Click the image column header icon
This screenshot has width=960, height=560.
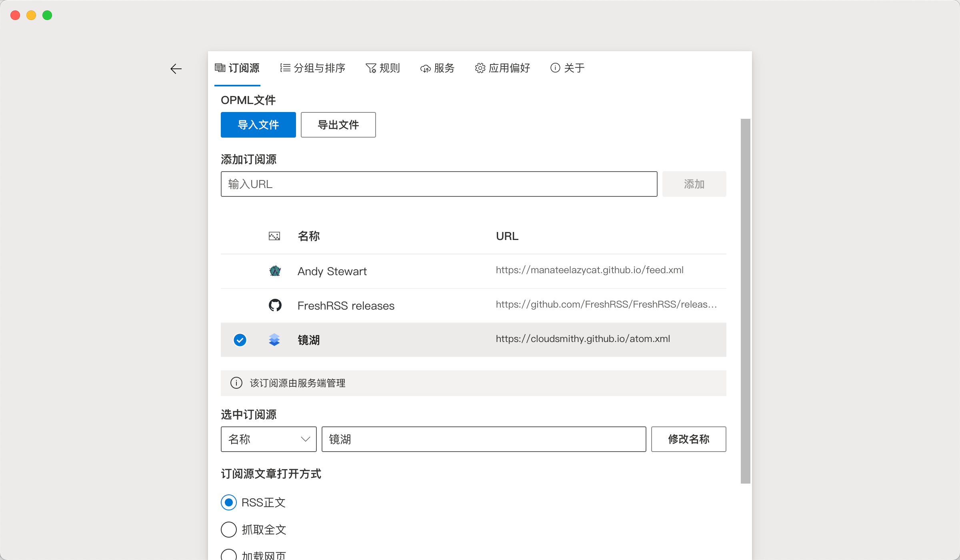click(x=274, y=236)
